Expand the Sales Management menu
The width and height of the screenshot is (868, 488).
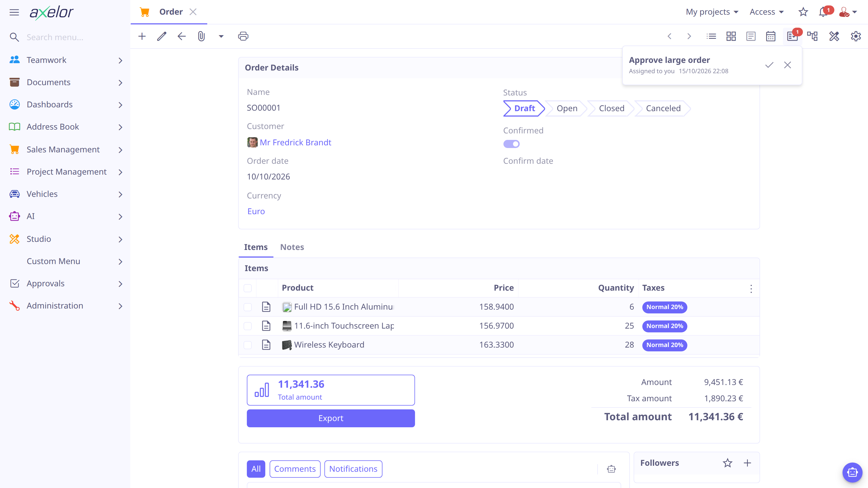point(65,150)
